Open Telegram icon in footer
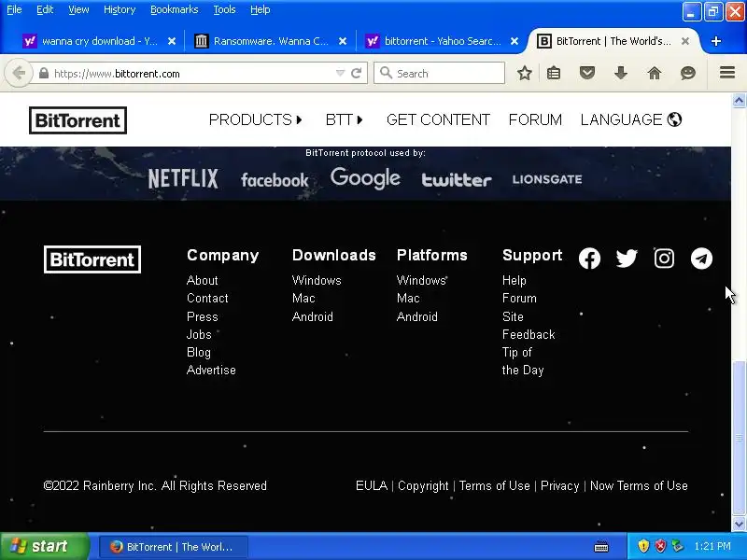This screenshot has height=560, width=747. (701, 259)
